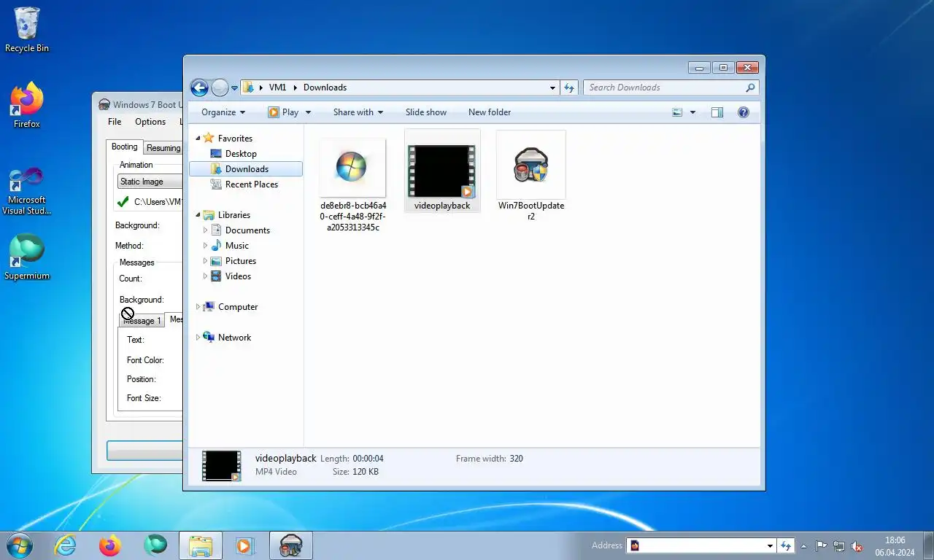This screenshot has height=560, width=934.
Task: Expand the Network tree node
Action: (197, 338)
